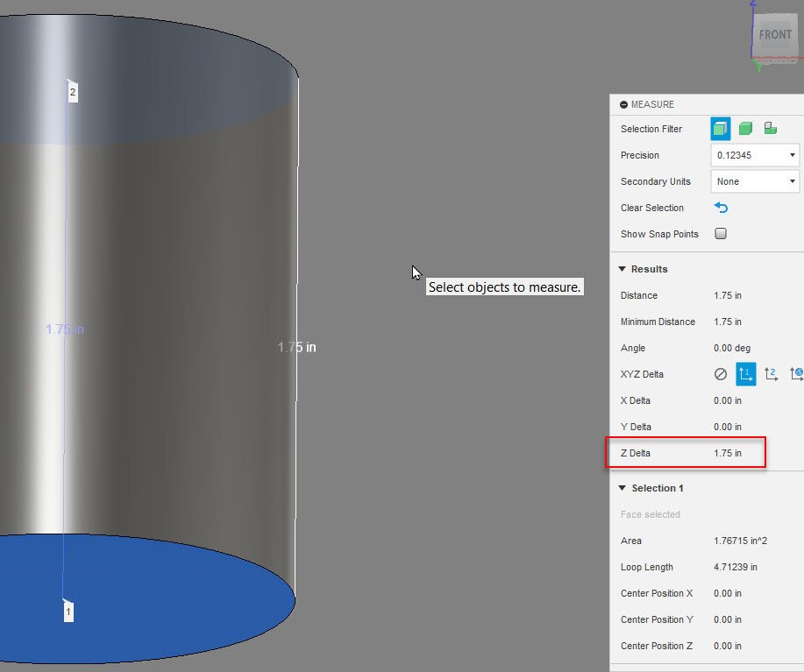This screenshot has height=672, width=804.
Task: Click the highlighted Z Delta value
Action: [x=728, y=453]
